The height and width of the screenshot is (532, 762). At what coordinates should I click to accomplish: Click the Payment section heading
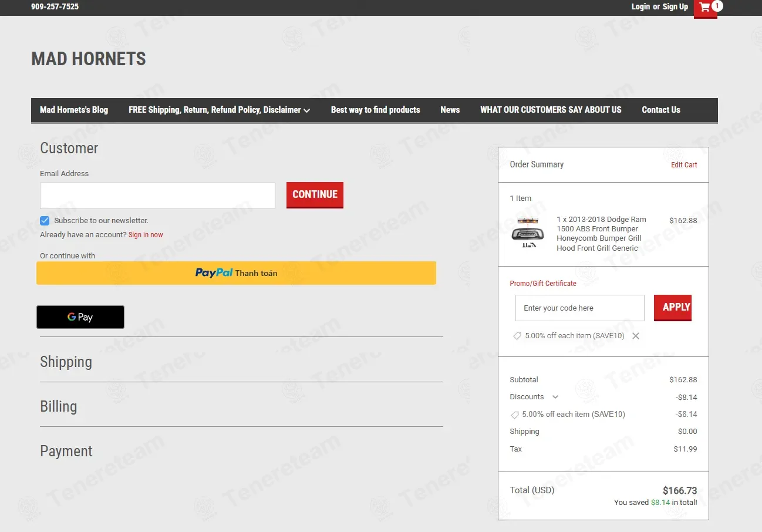[x=66, y=451]
